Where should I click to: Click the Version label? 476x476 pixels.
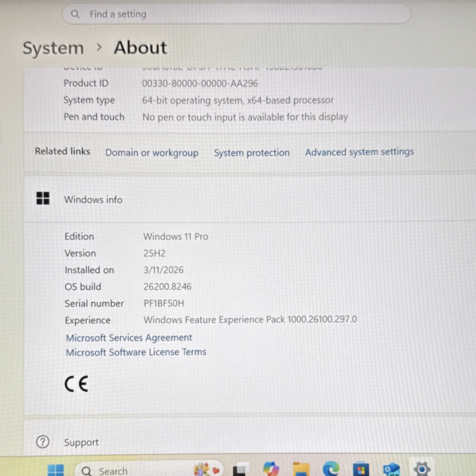(x=80, y=253)
